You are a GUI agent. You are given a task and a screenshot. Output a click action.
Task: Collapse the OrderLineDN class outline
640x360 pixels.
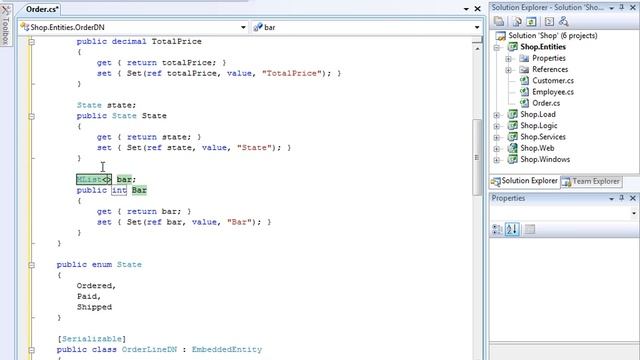pos(31,350)
